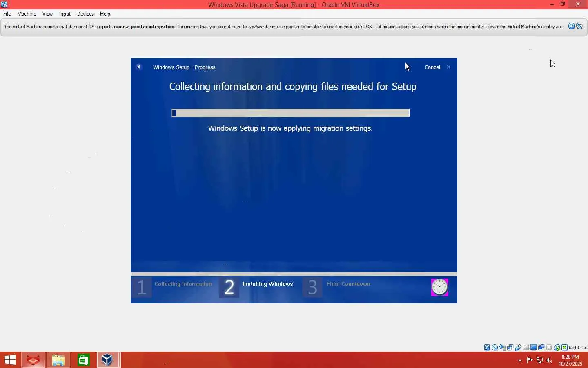The width and height of the screenshot is (588, 368).
Task: Click the 'Windows Setup - Progress' title text
Action: click(x=184, y=67)
